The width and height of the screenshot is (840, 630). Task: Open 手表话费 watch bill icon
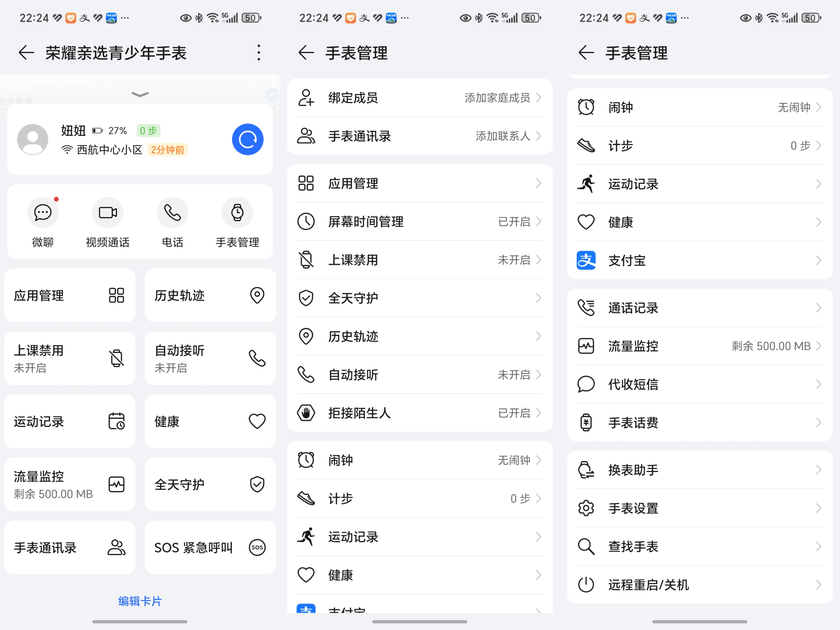[586, 422]
